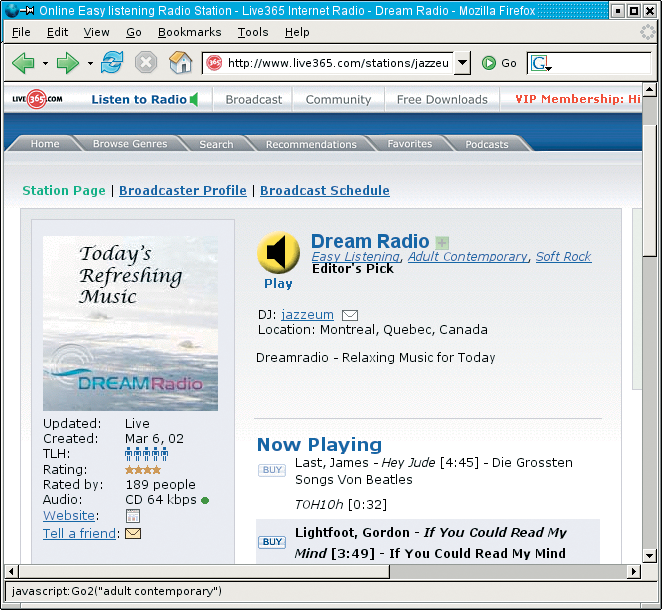Viewport: 662px width, 610px height.
Task: Open the Tools menu
Action: [x=253, y=32]
